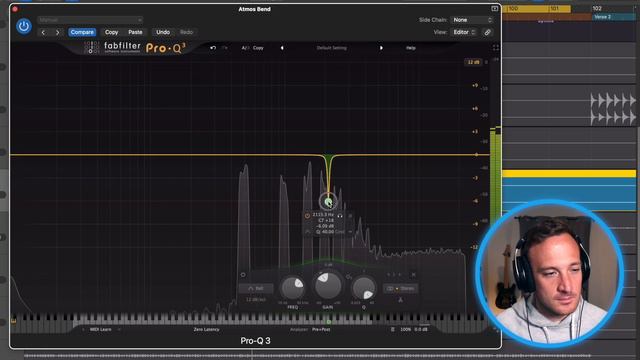
Task: Click the -6.09 dB gain value
Action: click(x=325, y=226)
